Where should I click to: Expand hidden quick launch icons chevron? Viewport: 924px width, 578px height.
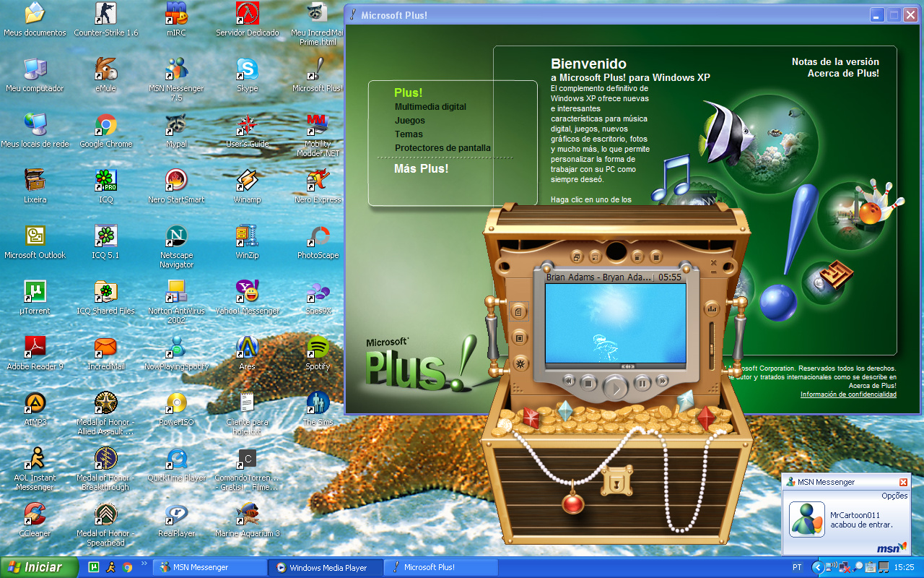pyautogui.click(x=144, y=564)
